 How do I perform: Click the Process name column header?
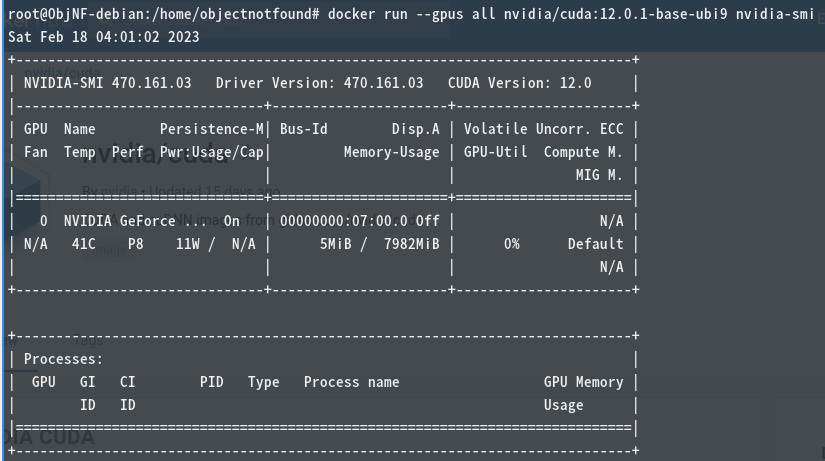click(351, 382)
